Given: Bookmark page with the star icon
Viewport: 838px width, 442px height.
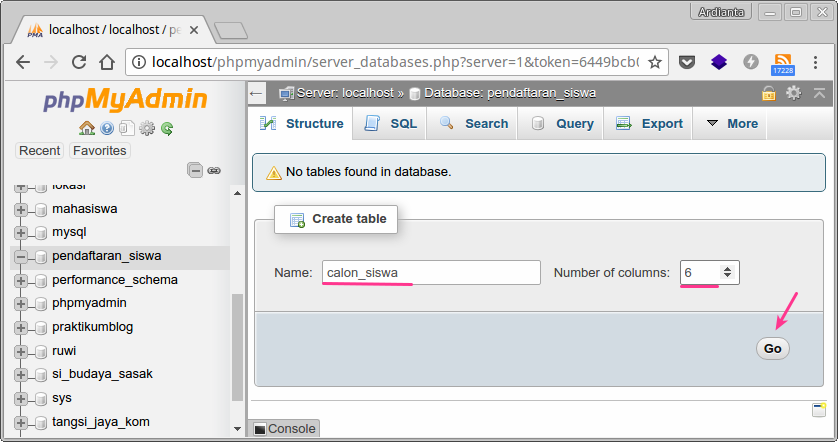Looking at the screenshot, I should (655, 62).
